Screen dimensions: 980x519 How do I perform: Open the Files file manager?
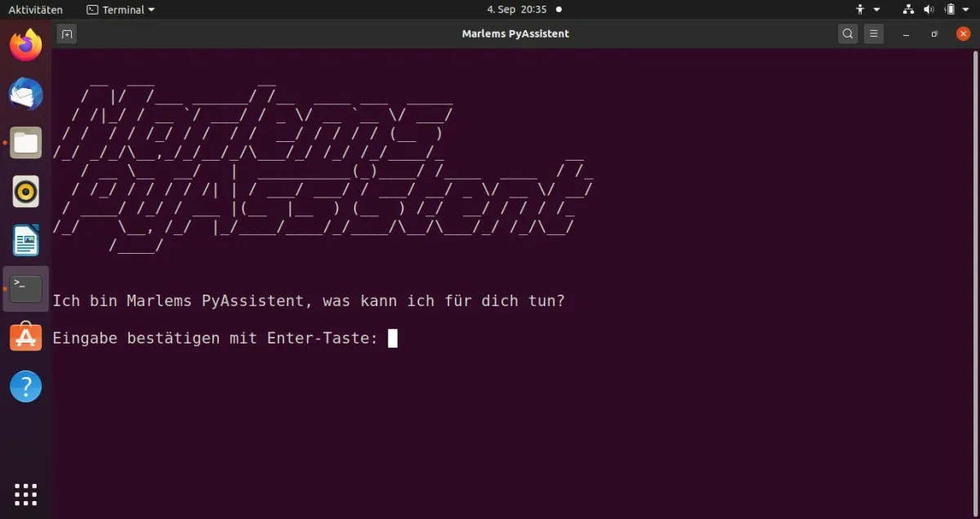pos(25,143)
